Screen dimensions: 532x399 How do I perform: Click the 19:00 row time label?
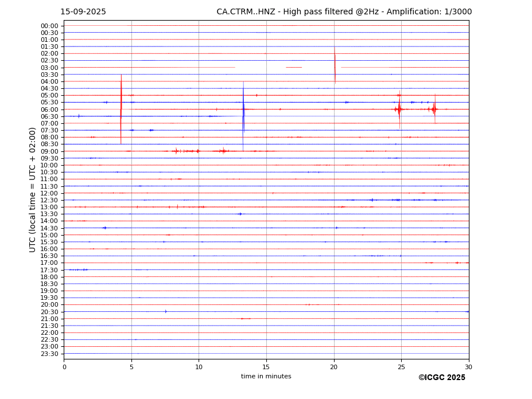click(x=49, y=291)
